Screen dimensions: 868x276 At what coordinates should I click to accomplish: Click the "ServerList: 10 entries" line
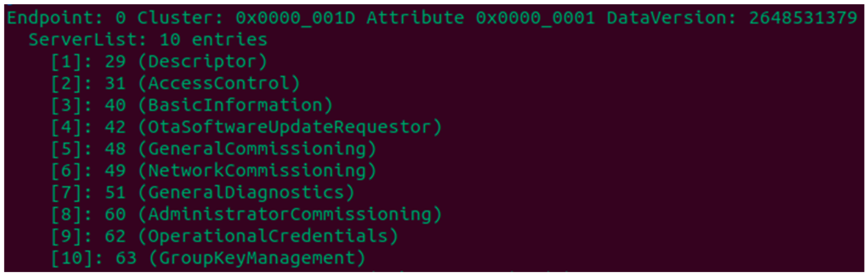[148, 40]
